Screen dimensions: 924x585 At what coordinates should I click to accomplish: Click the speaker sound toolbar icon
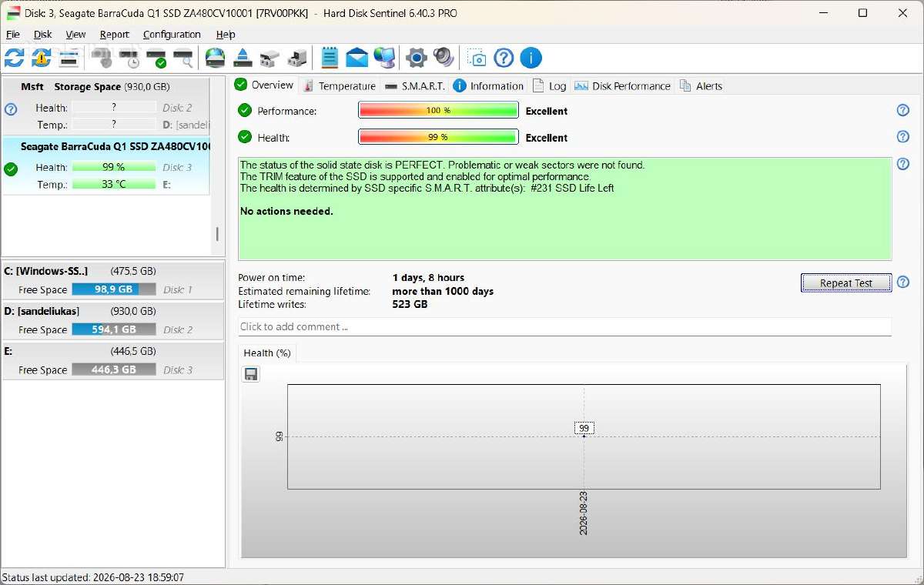444,58
